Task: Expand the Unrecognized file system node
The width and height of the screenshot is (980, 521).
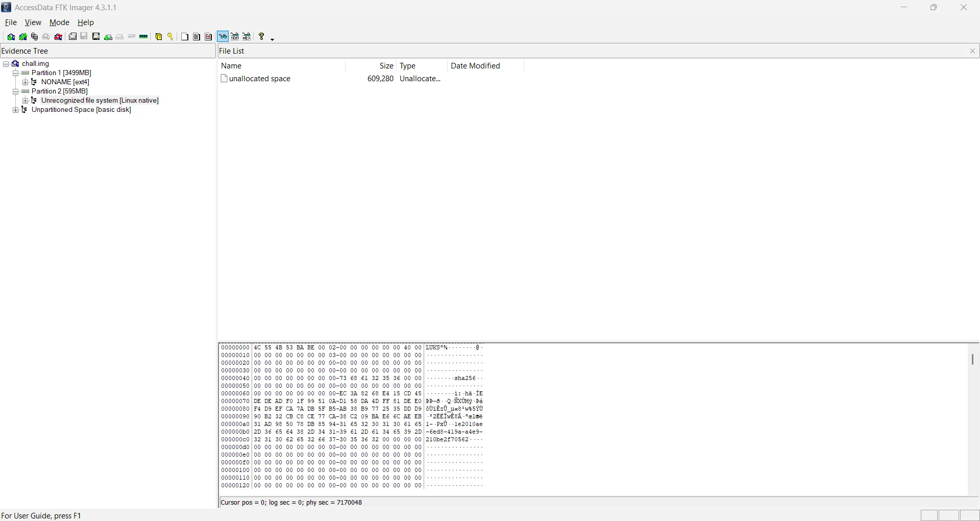Action: tap(26, 101)
